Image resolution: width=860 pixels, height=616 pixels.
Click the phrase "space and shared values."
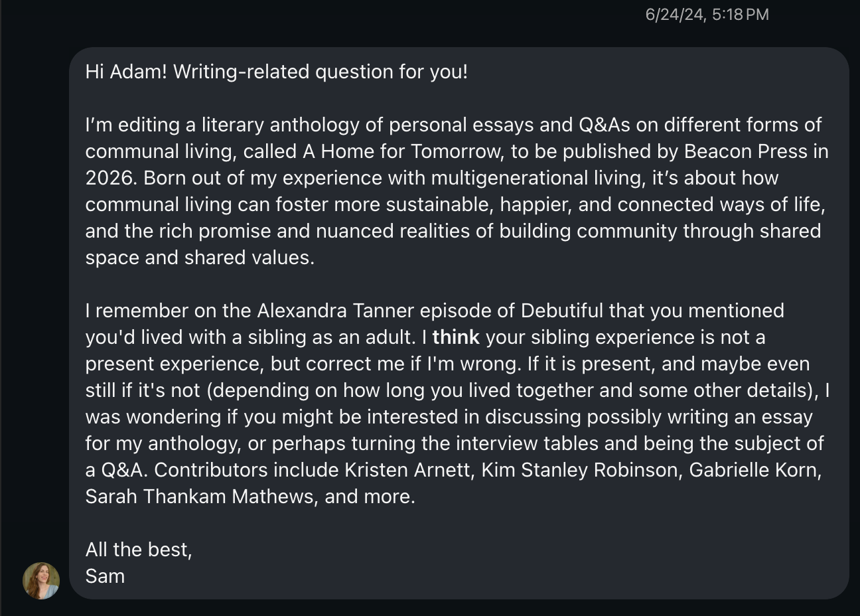coord(200,258)
